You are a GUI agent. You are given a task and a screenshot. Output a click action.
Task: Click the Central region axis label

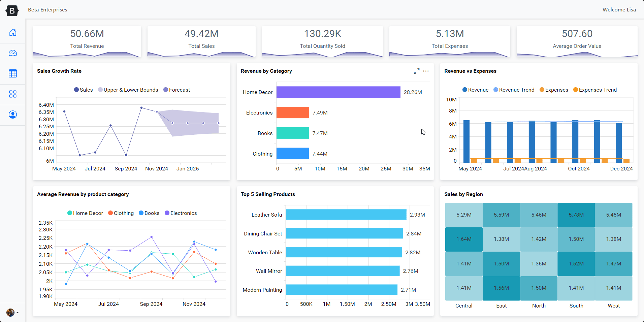(x=464, y=306)
